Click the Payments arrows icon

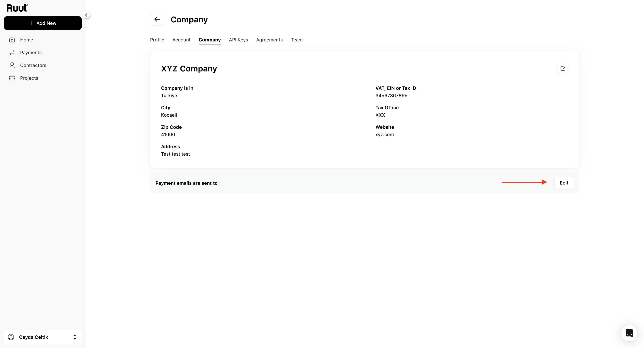pyautogui.click(x=12, y=52)
